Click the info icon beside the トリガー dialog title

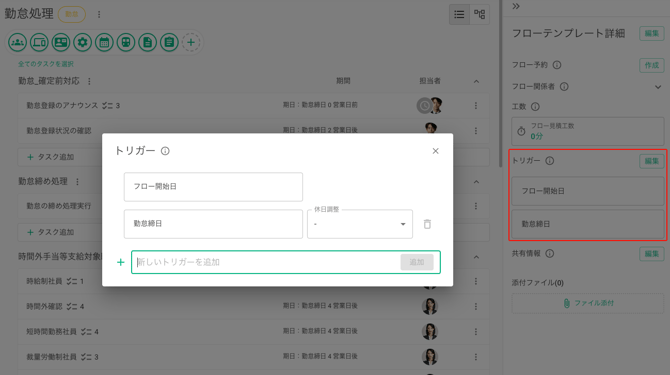[x=165, y=151]
